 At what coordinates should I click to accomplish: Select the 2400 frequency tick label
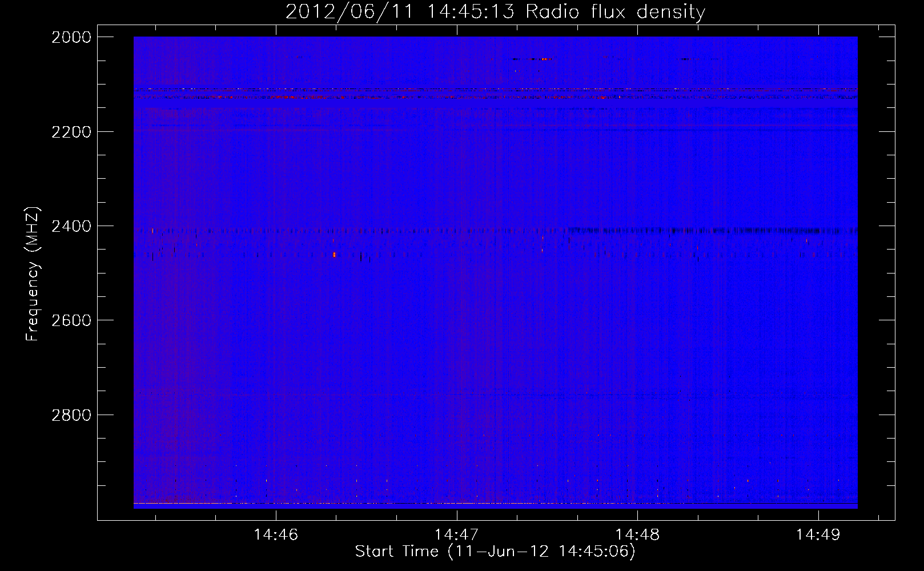(x=71, y=226)
